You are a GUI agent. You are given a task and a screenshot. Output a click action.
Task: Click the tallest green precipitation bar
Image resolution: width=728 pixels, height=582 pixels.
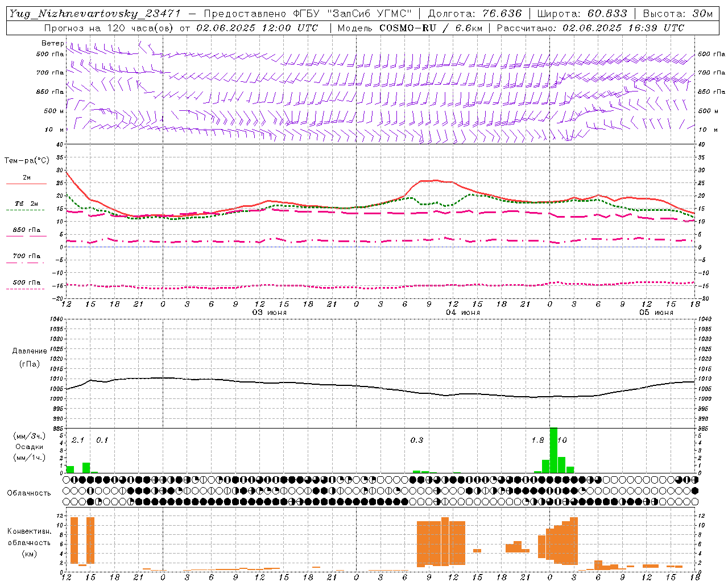click(x=553, y=450)
